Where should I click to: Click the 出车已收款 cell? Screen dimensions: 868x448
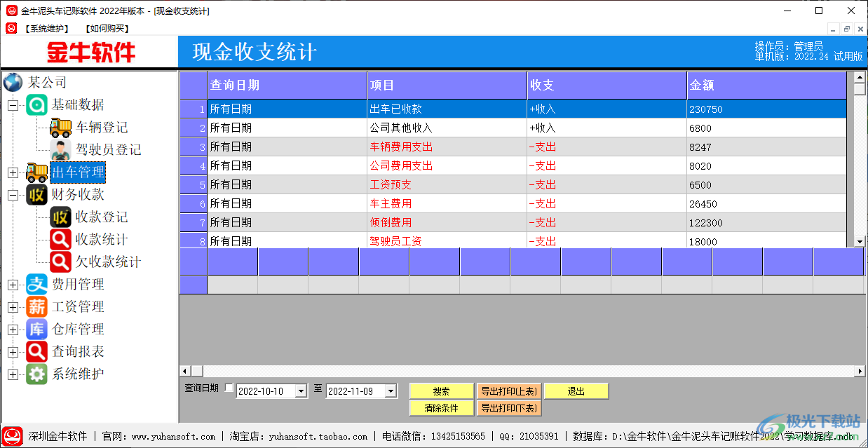coord(447,109)
